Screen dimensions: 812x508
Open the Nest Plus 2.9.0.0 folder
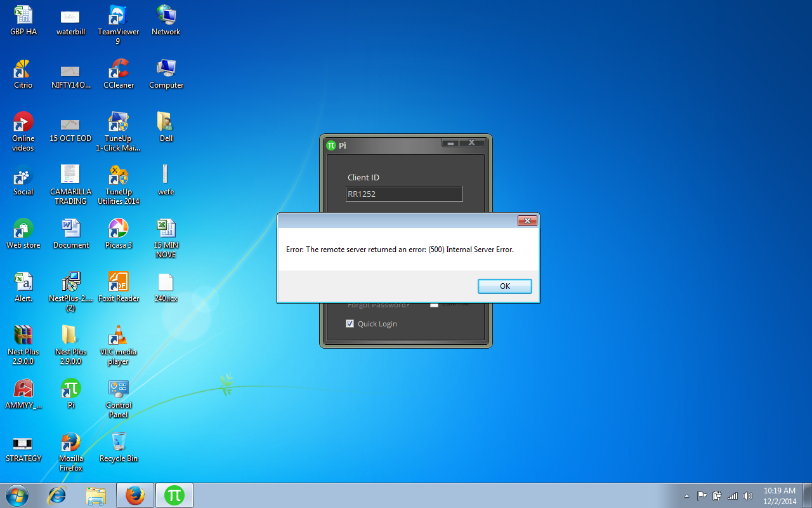[70, 345]
